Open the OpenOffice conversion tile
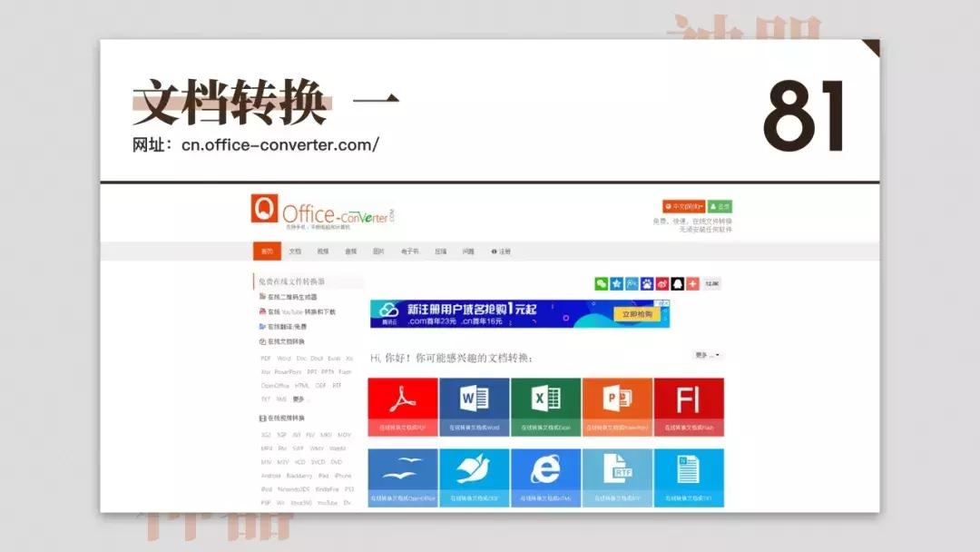The width and height of the screenshot is (980, 552). (403, 477)
